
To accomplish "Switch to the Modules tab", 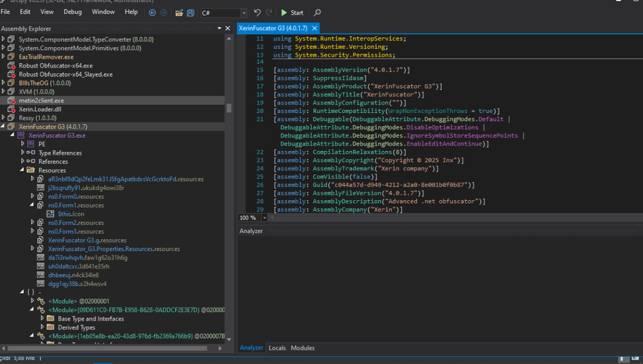I will (x=303, y=348).
